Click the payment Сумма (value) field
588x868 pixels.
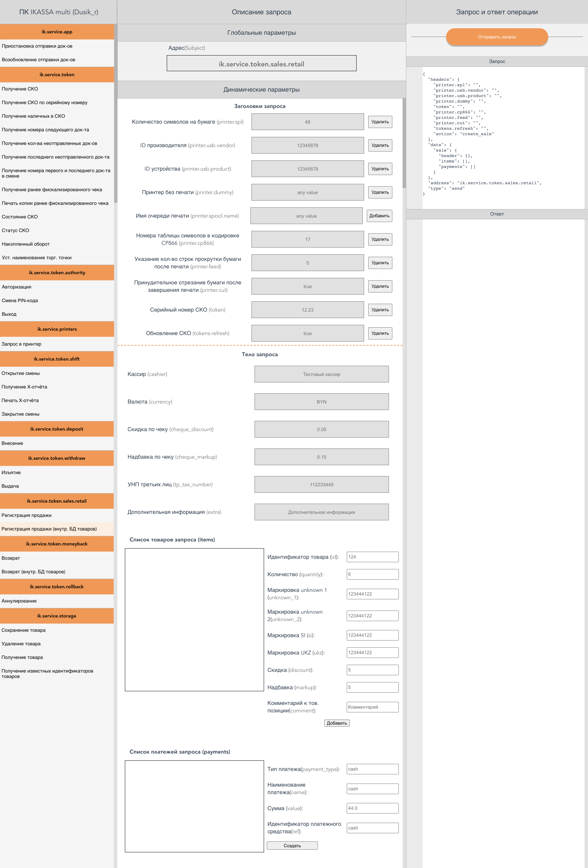[372, 808]
